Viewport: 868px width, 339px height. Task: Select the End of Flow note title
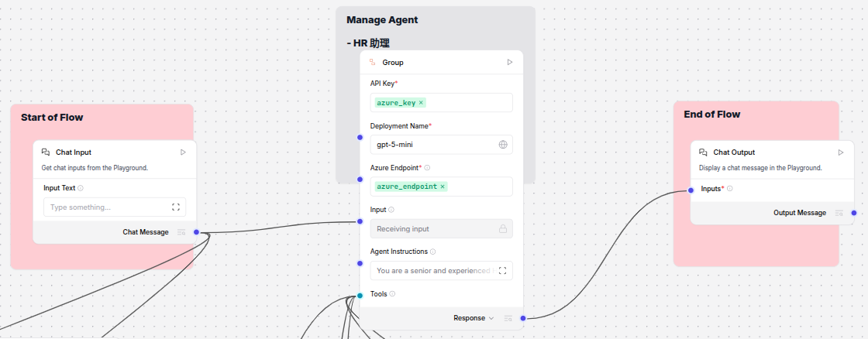click(x=712, y=115)
